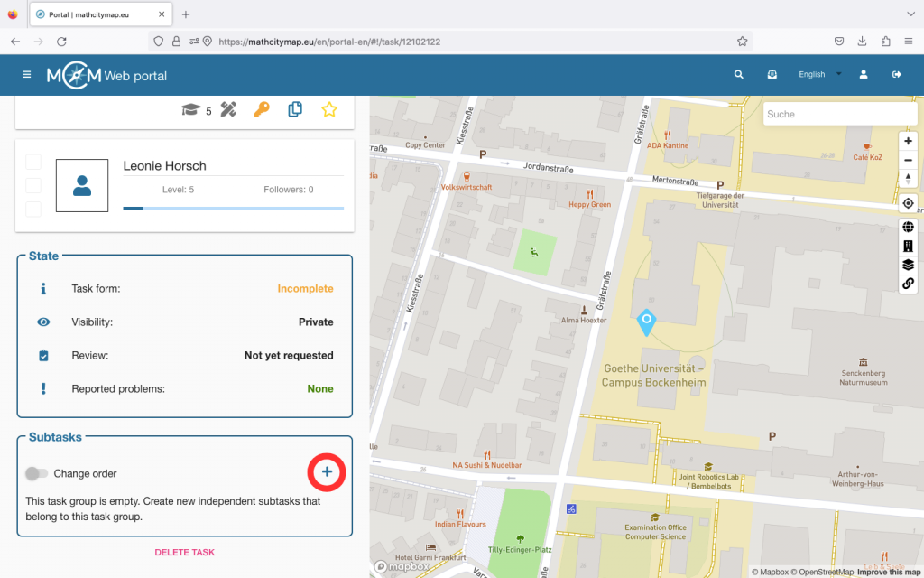Open the hamburger navigation menu
The width and height of the screenshot is (924, 578).
[27, 75]
